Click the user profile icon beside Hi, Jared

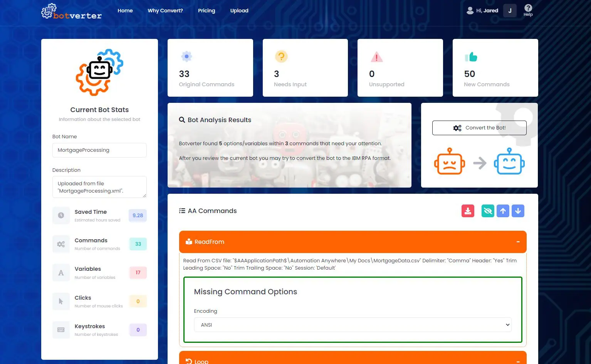point(470,11)
